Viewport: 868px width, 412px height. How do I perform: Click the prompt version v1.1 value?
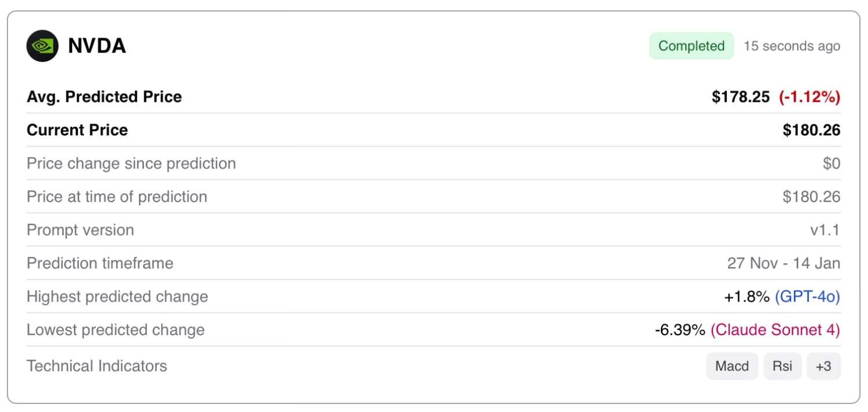click(825, 230)
